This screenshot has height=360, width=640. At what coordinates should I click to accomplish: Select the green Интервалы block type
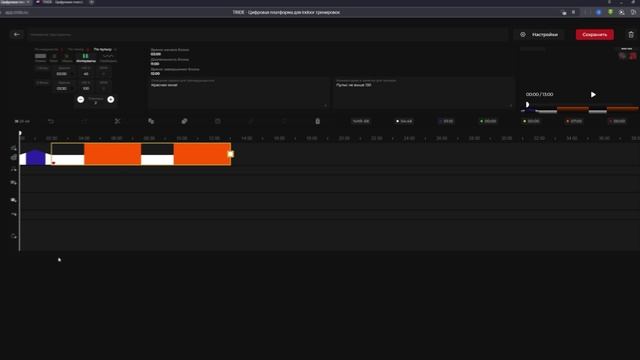coord(85,58)
